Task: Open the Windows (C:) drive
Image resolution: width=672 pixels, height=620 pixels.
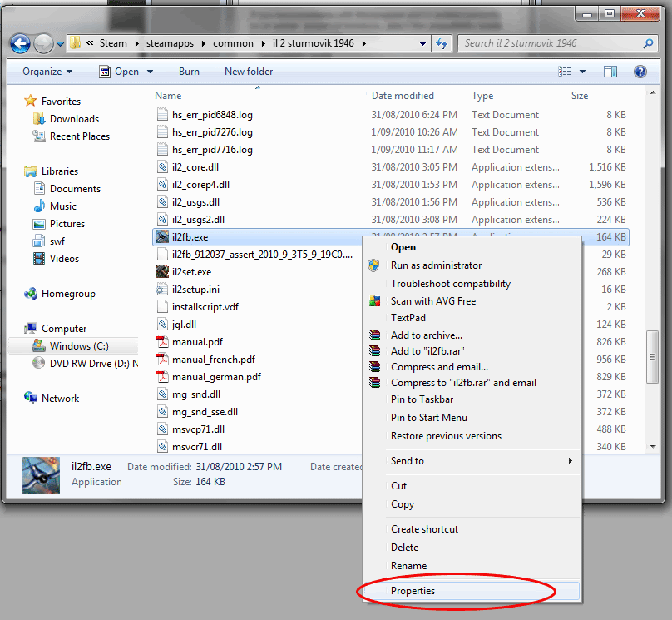Action: coord(79,346)
